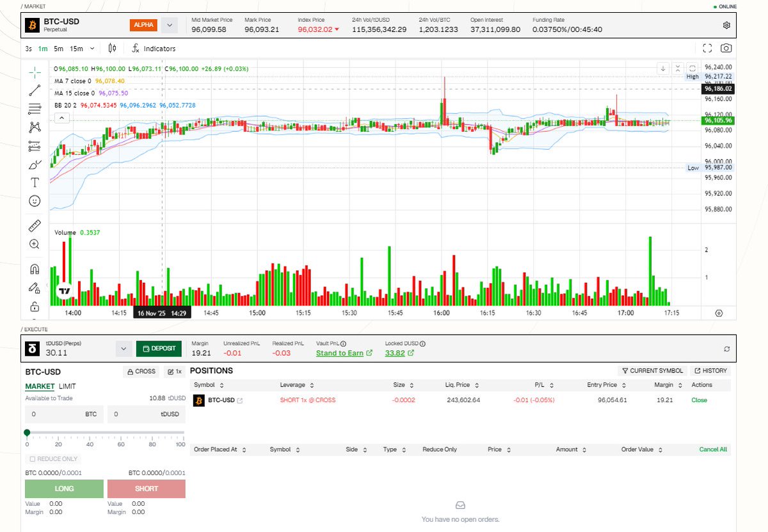Select the brush drawing tool
This screenshot has width=768, height=532.
[35, 165]
